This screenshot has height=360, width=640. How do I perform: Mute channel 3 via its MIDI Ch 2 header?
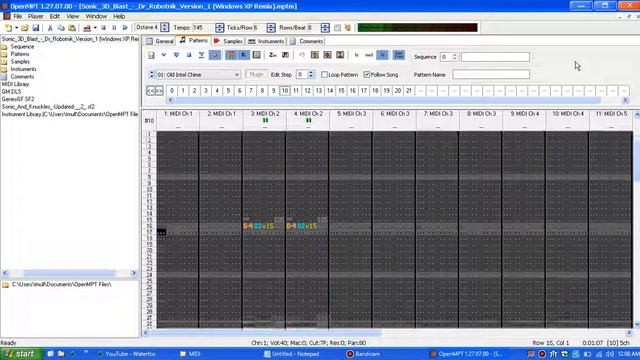click(x=265, y=114)
